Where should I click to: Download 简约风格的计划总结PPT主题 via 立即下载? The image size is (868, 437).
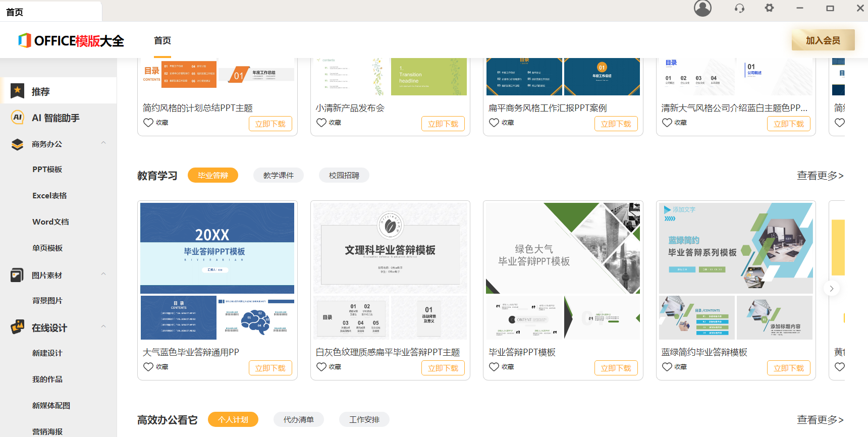[x=270, y=124]
